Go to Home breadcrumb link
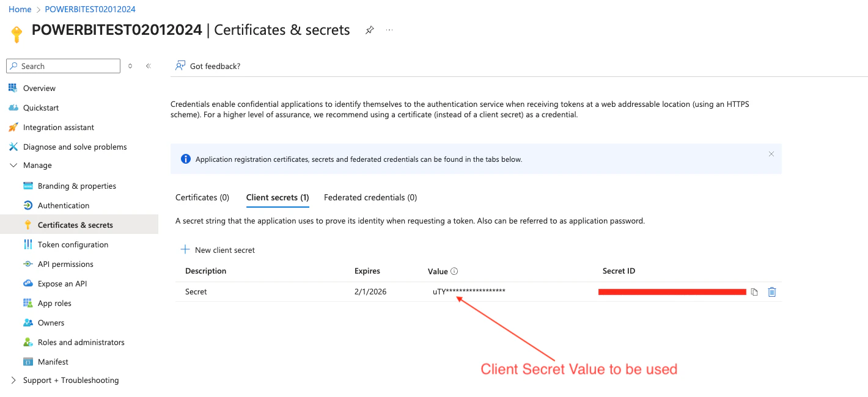Image resolution: width=868 pixels, height=397 pixels. [x=20, y=9]
